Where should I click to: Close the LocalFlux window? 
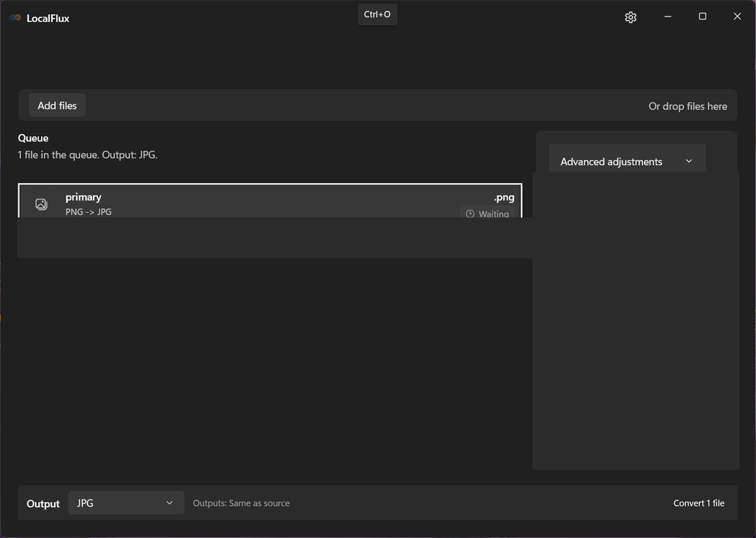(737, 17)
